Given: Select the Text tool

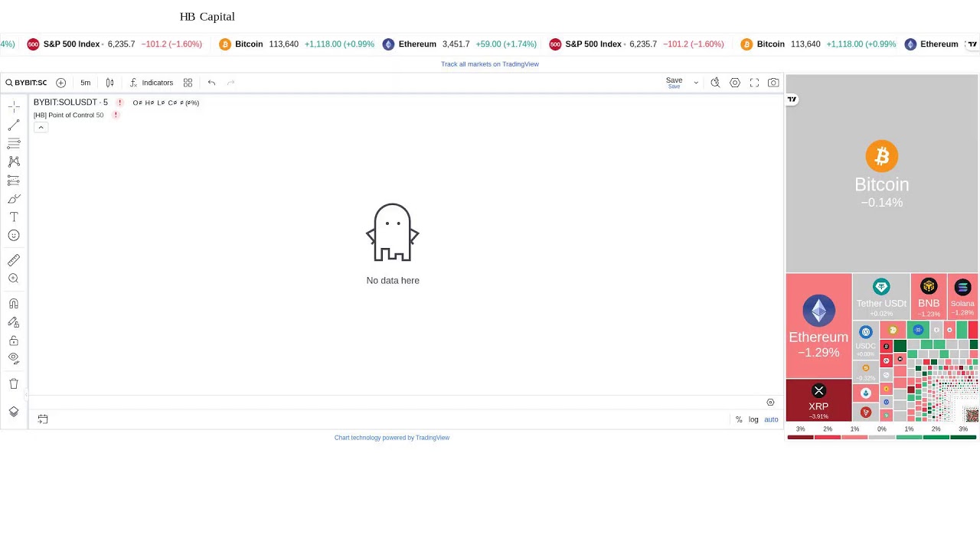Looking at the screenshot, I should coord(14,217).
